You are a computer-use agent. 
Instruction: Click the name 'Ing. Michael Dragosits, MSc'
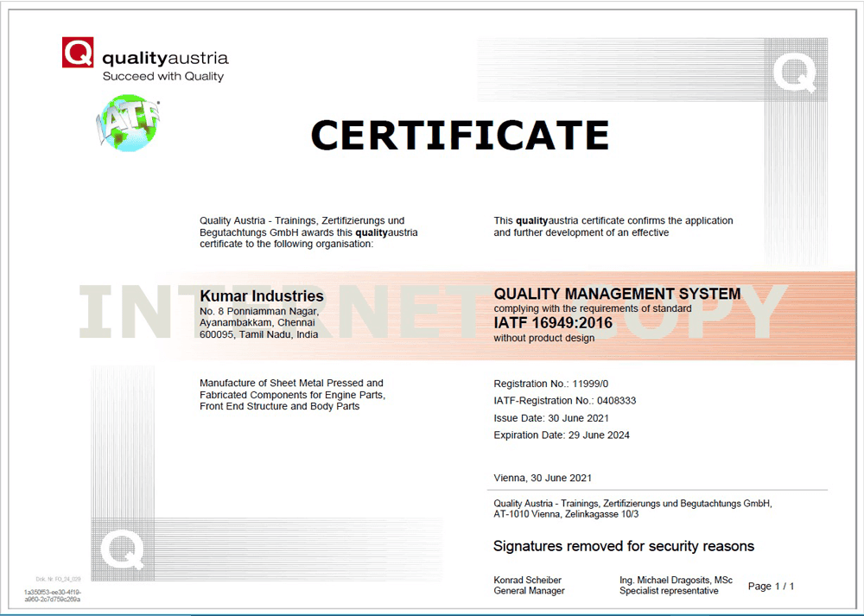(x=677, y=581)
